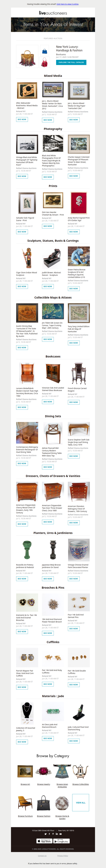The image size is (106, 868).
Task: Open the Facebook icon in the footer
Action: pyautogui.click(x=49, y=834)
